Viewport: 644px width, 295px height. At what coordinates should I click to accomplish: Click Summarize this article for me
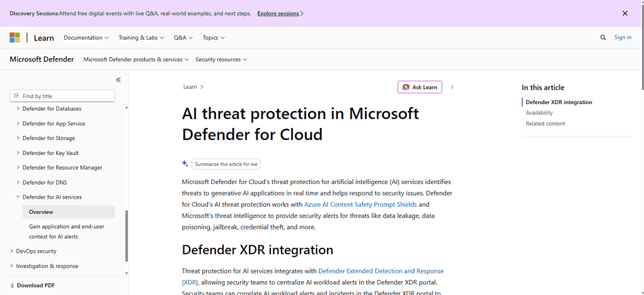coord(226,164)
